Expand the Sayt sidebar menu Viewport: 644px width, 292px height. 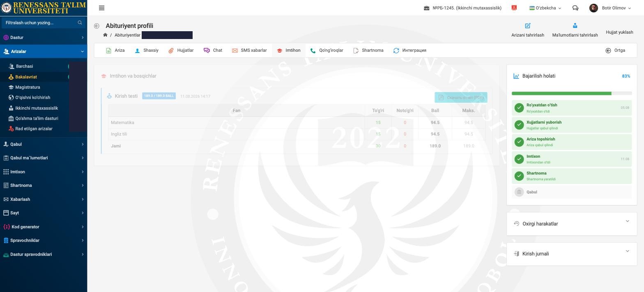point(44,213)
